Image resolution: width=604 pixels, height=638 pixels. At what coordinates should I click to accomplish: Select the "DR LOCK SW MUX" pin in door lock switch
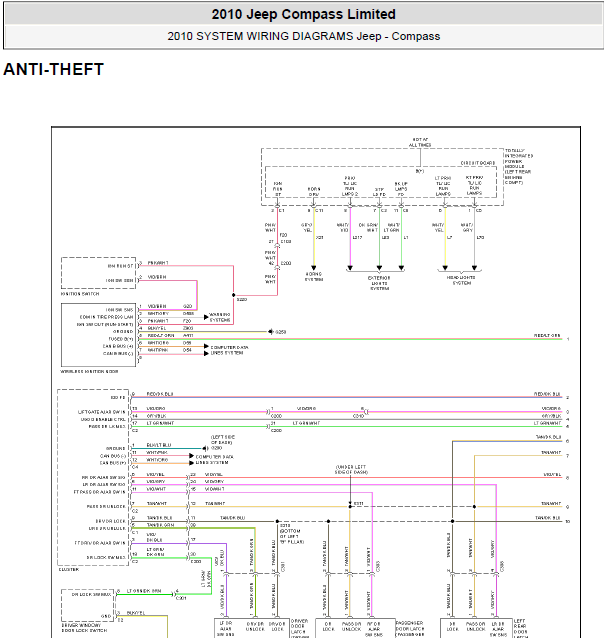tap(91, 594)
